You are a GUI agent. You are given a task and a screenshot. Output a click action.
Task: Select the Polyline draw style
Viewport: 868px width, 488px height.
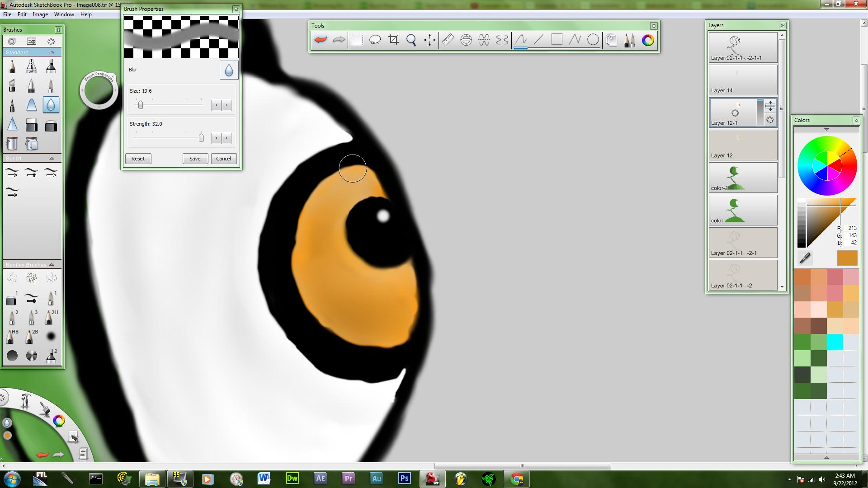pyautogui.click(x=575, y=40)
